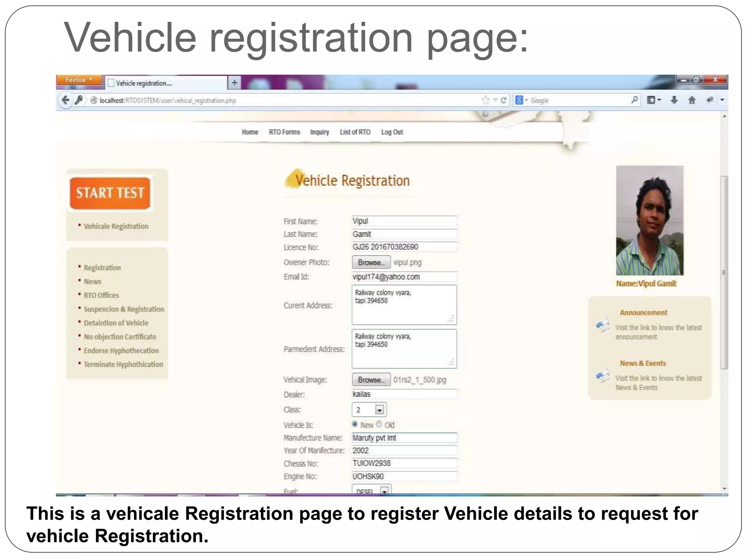Reload page with the refresh icon
Image resolution: width=747 pixels, height=560 pixels.
(503, 100)
